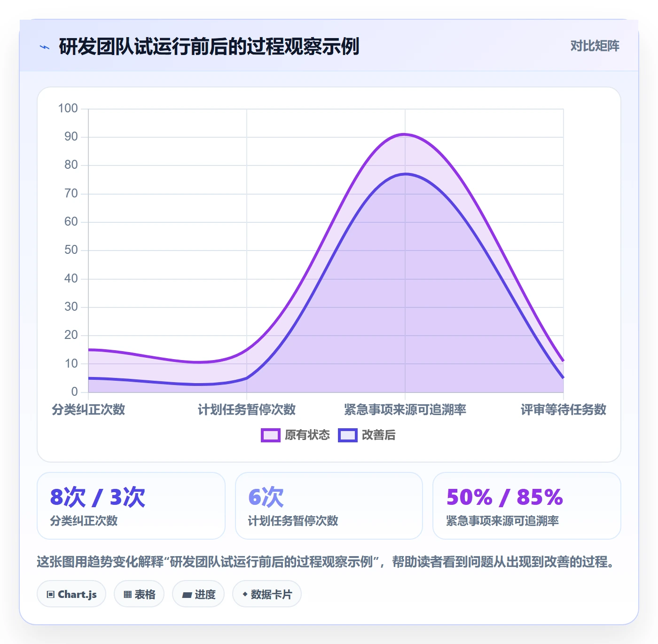Image resolution: width=658 pixels, height=644 pixels.
Task: Click the 计划任务暂停次数 caption in second card
Action: pos(293,521)
